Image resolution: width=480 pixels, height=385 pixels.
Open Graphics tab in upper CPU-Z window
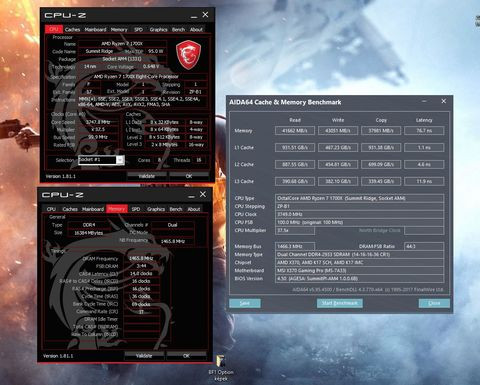(158, 29)
